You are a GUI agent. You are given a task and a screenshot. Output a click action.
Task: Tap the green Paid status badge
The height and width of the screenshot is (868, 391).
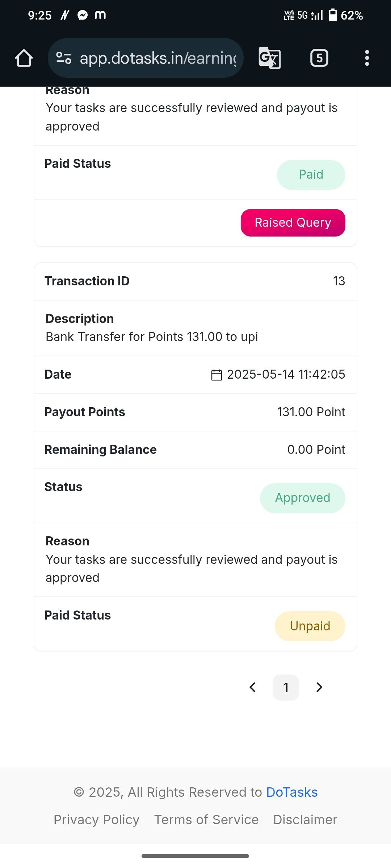click(311, 175)
